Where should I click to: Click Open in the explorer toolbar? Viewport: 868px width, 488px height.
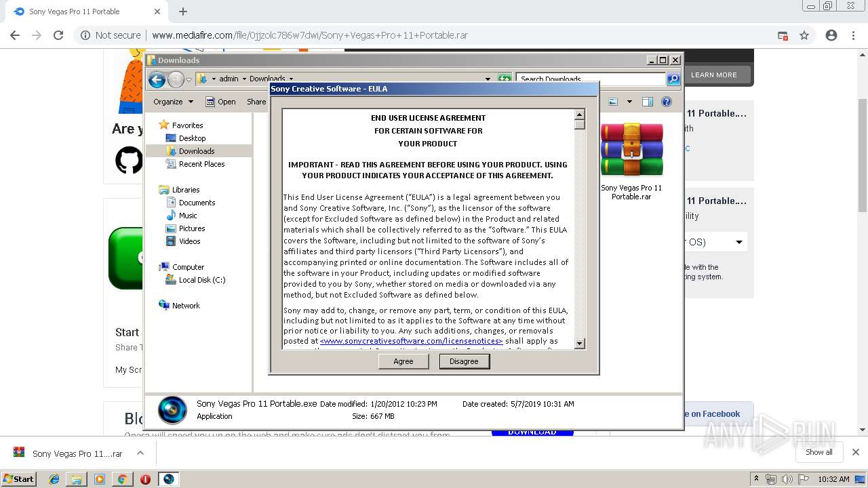tap(221, 102)
